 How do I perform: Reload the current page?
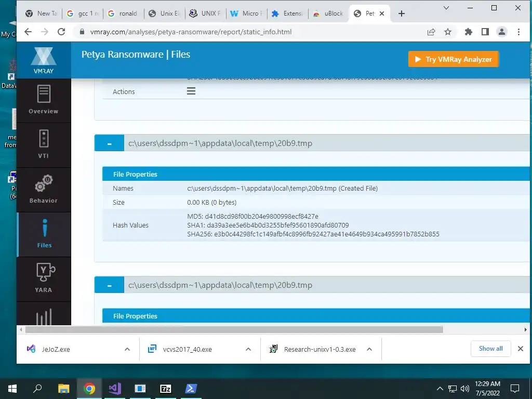(x=61, y=32)
